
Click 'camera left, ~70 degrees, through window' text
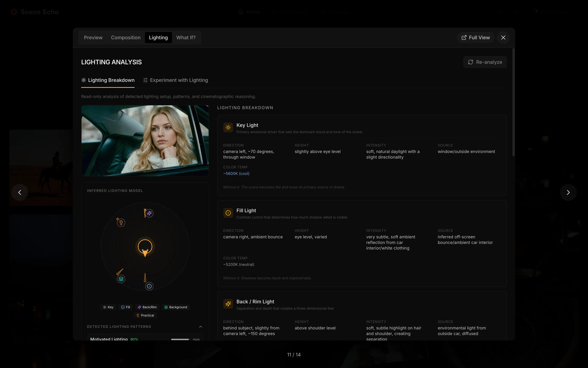point(248,154)
